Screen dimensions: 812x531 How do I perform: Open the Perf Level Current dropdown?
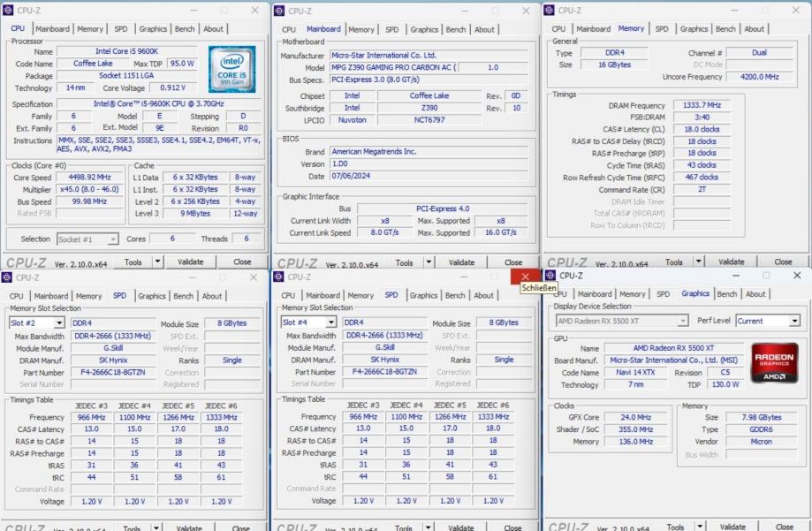794,322
